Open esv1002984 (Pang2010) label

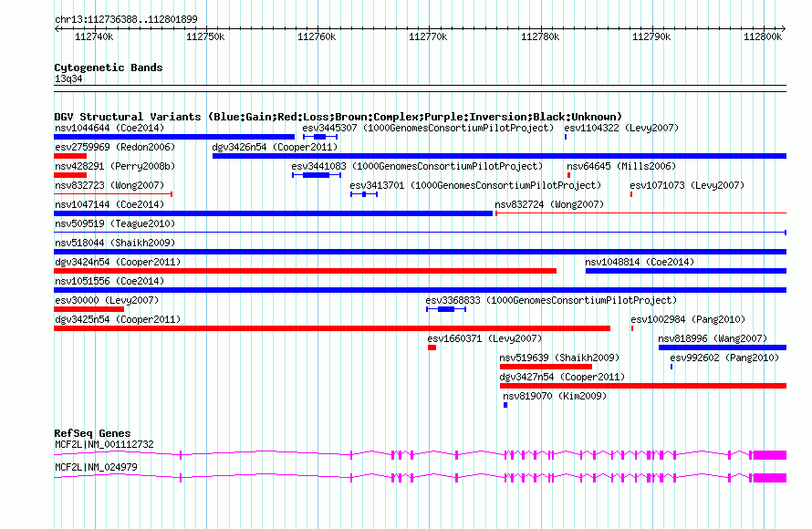688,319
